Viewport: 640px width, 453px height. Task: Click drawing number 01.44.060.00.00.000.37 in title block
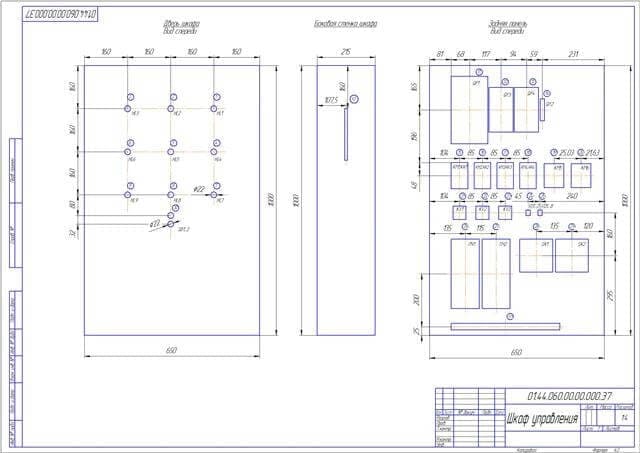click(x=569, y=396)
